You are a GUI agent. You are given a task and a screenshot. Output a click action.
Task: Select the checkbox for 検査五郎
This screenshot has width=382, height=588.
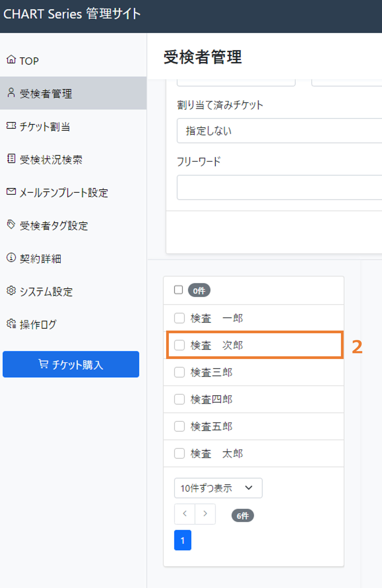pos(179,426)
